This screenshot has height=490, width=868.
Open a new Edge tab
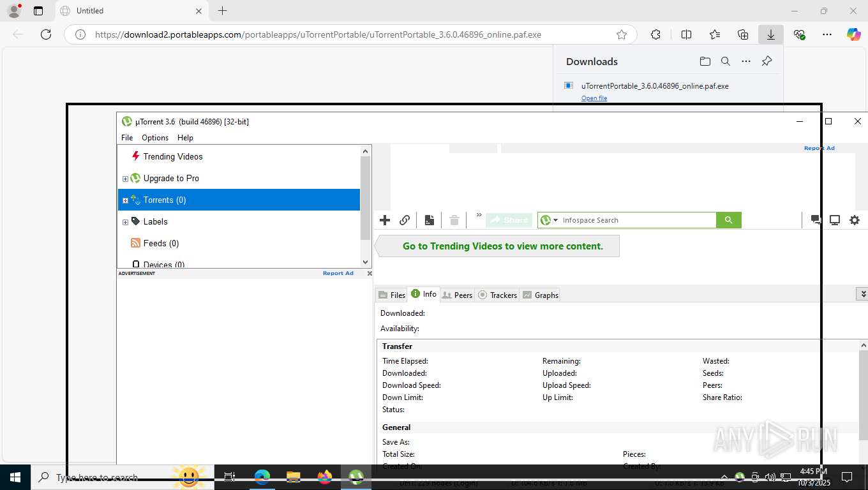[222, 11]
